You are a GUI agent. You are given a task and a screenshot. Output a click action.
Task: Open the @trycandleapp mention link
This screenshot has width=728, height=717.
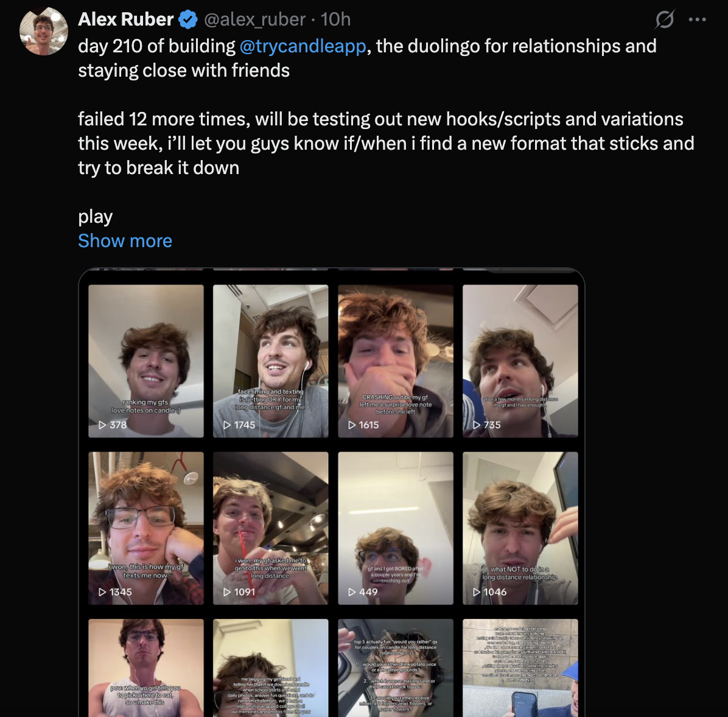click(x=303, y=46)
